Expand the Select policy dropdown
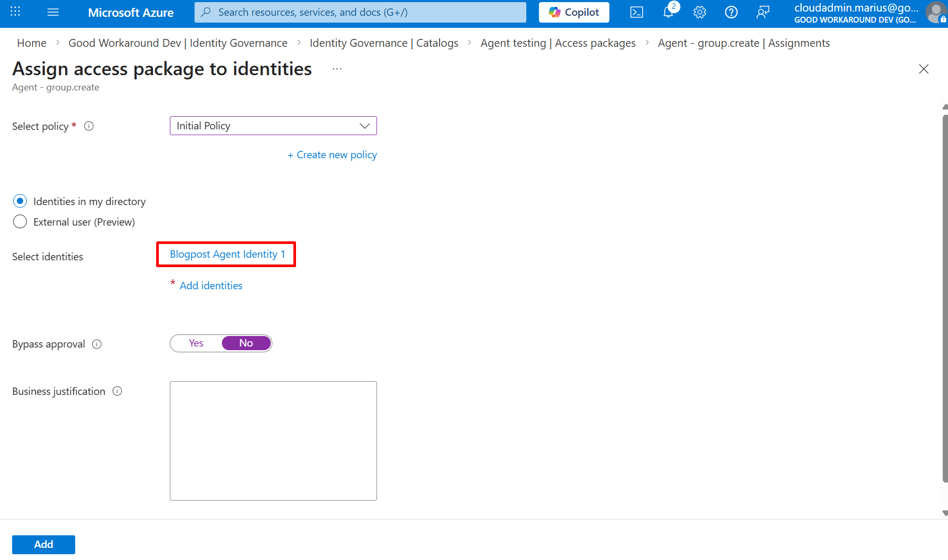 click(x=273, y=126)
